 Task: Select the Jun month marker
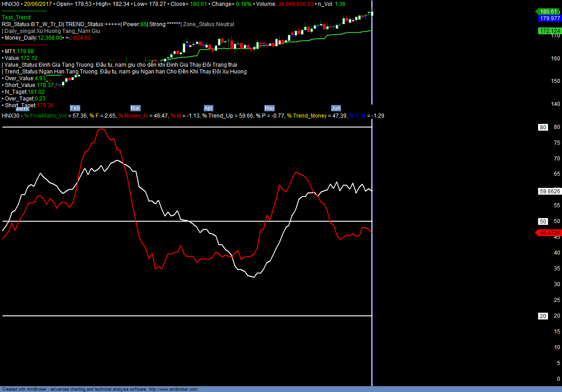tap(336, 108)
